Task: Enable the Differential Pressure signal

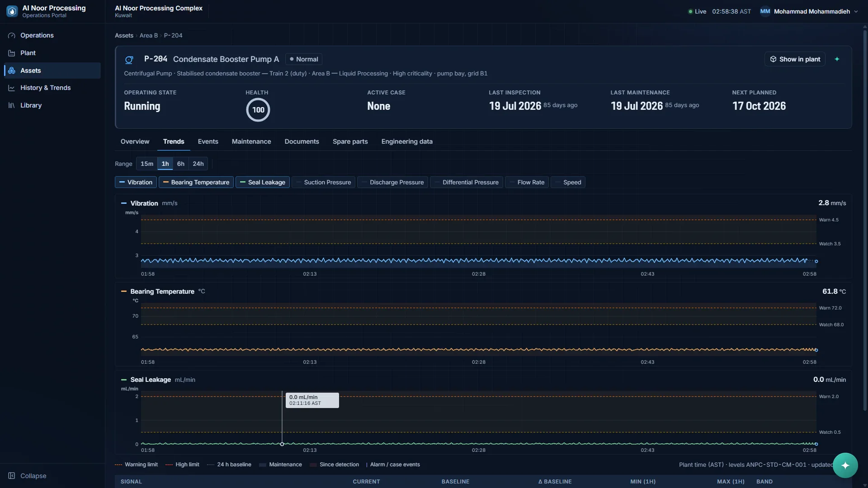Action: pos(467,182)
